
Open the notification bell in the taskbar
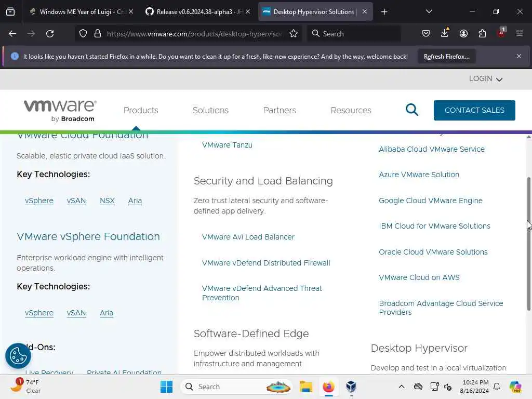click(497, 387)
